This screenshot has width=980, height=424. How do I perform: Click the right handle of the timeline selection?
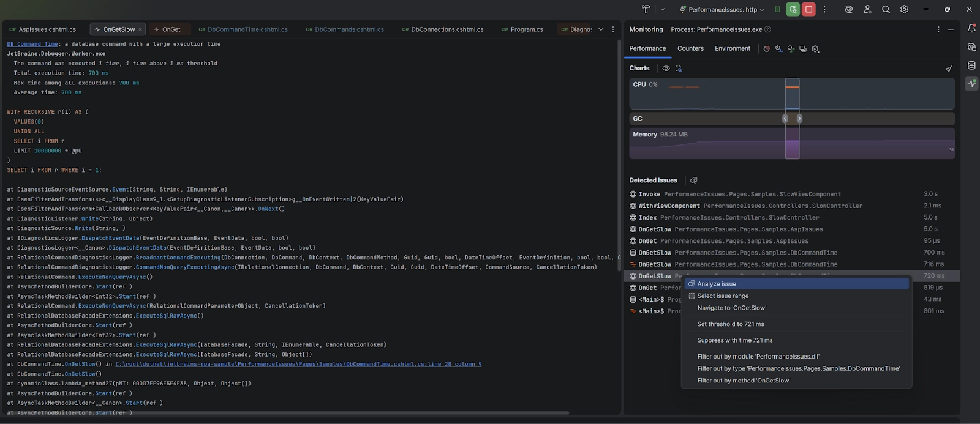point(799,119)
